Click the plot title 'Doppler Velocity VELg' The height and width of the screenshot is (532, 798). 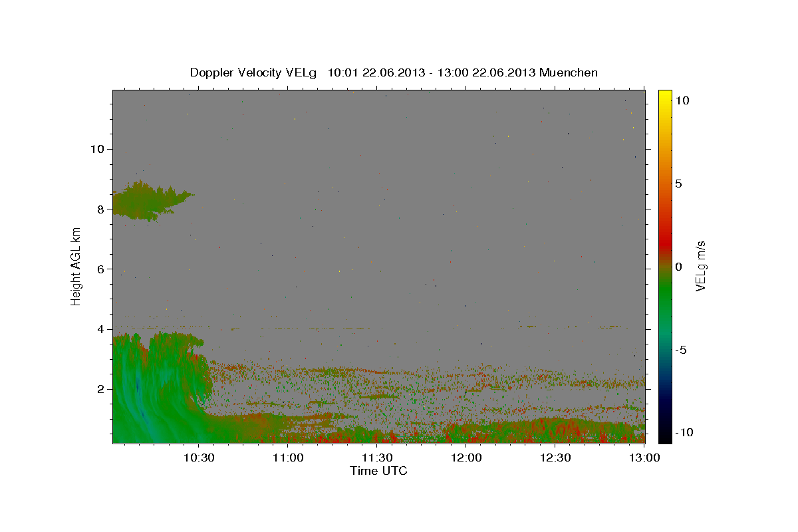255,72
